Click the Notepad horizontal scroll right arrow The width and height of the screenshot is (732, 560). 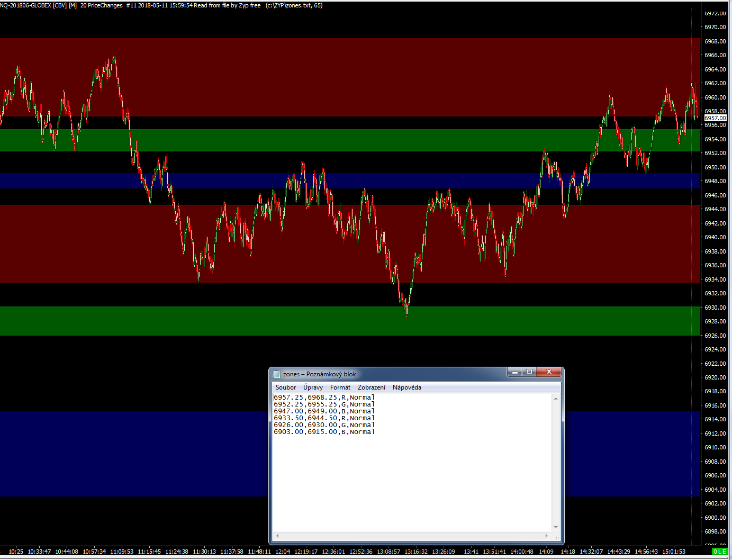(x=547, y=536)
